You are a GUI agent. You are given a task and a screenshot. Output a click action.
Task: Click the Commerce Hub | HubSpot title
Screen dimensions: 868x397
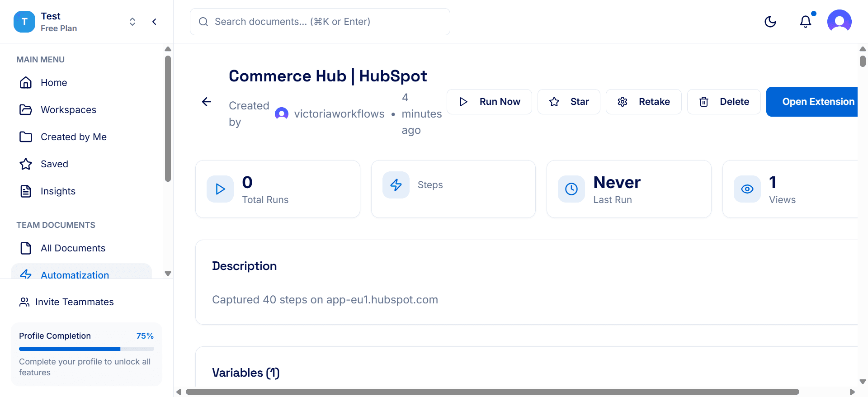[x=328, y=76]
